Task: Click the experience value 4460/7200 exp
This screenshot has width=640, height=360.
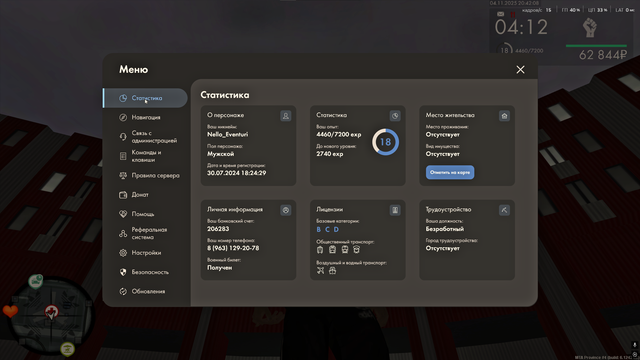Action: tap(339, 134)
